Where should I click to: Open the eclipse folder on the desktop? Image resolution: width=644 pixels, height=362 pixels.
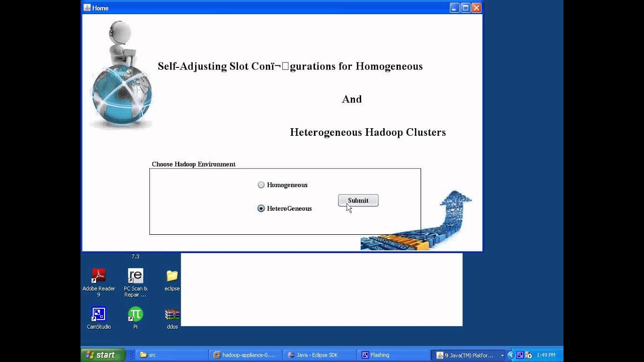click(x=172, y=280)
